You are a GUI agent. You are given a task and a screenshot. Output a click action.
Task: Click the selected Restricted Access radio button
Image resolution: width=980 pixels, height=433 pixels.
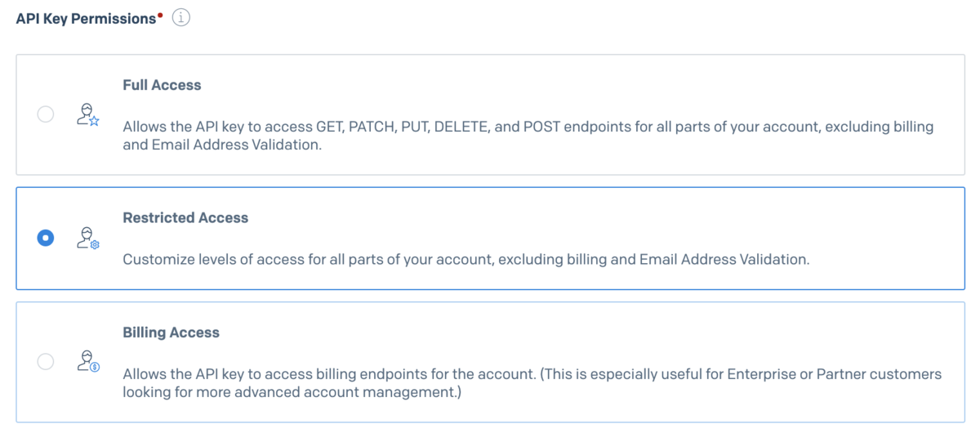tap(46, 239)
